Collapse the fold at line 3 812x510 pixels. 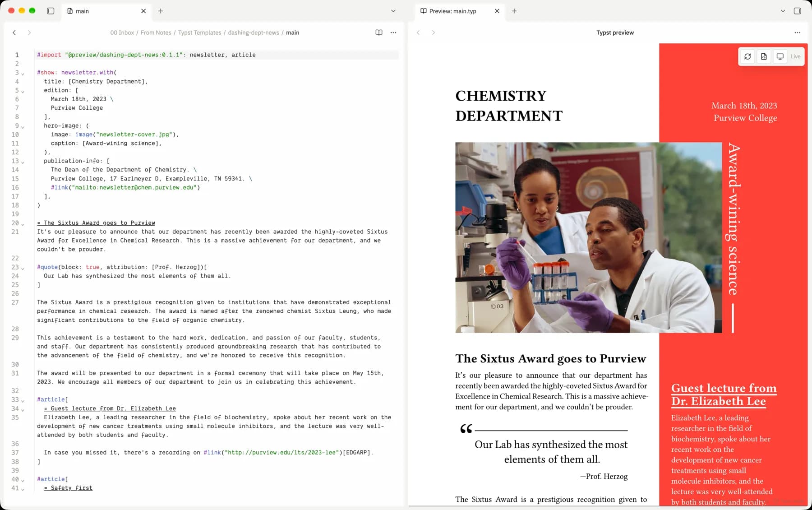[x=23, y=74]
